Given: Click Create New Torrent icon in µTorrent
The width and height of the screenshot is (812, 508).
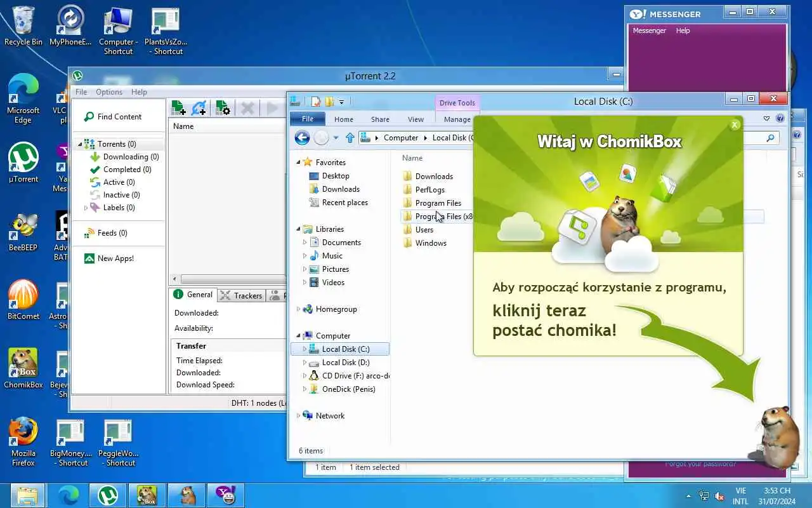Looking at the screenshot, I should [223, 108].
